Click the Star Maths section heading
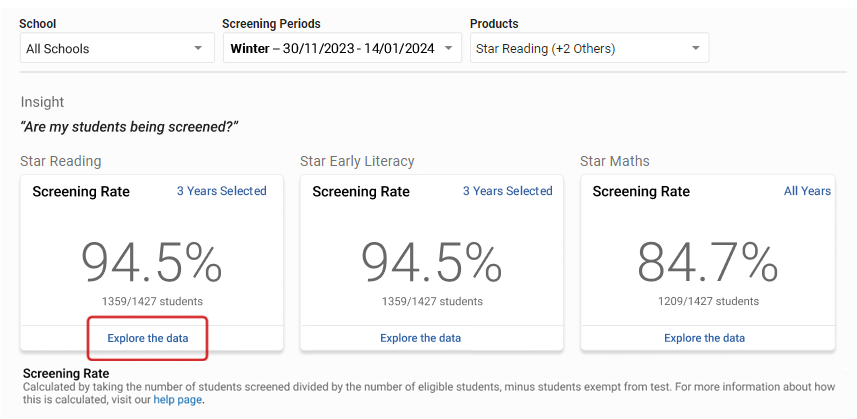857x419 pixels. [615, 161]
